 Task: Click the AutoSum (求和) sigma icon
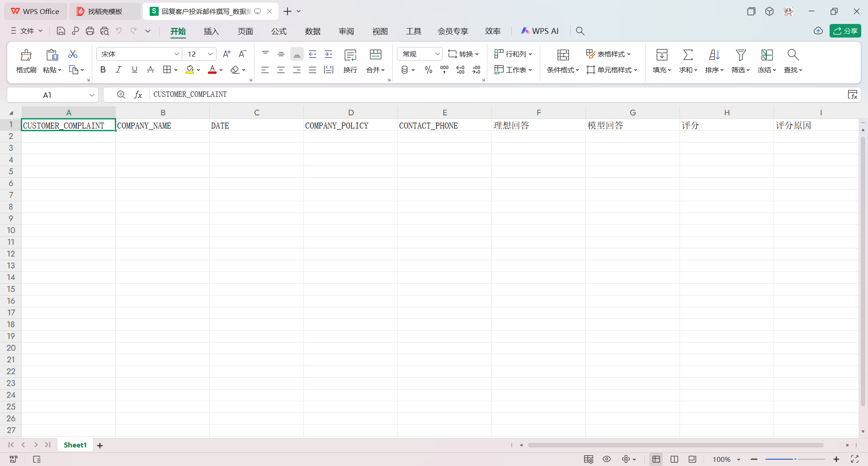click(688, 55)
